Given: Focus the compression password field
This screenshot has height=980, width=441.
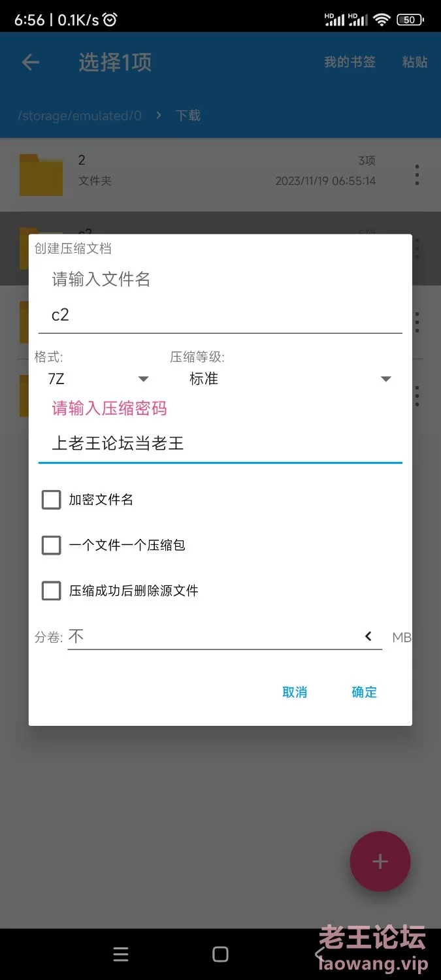Looking at the screenshot, I should (x=220, y=444).
